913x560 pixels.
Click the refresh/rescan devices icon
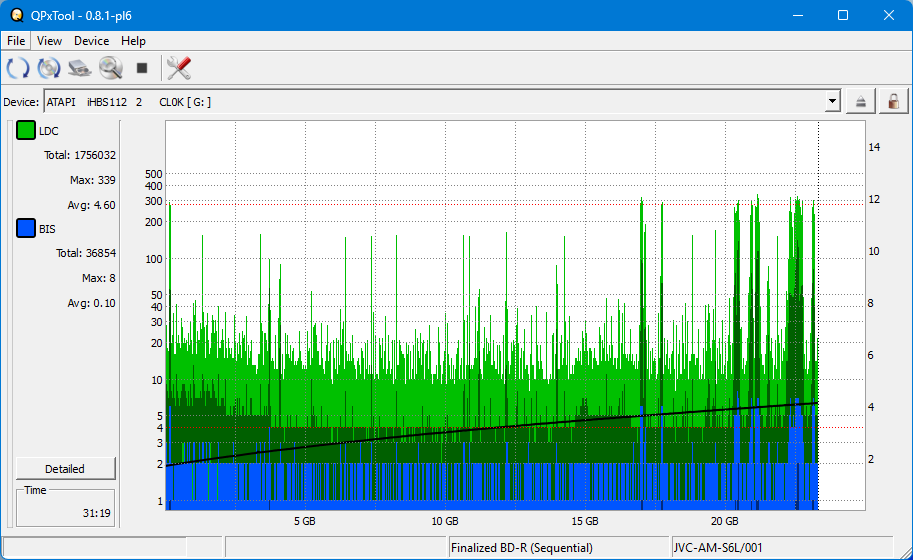point(18,68)
